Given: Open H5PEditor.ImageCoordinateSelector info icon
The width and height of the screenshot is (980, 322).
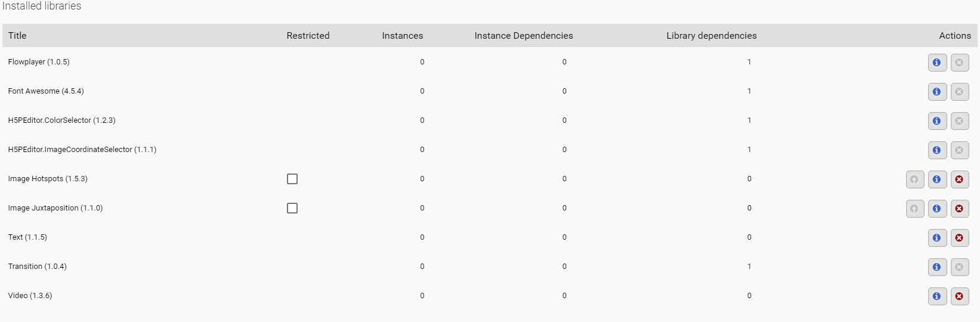Looking at the screenshot, I should (x=937, y=150).
